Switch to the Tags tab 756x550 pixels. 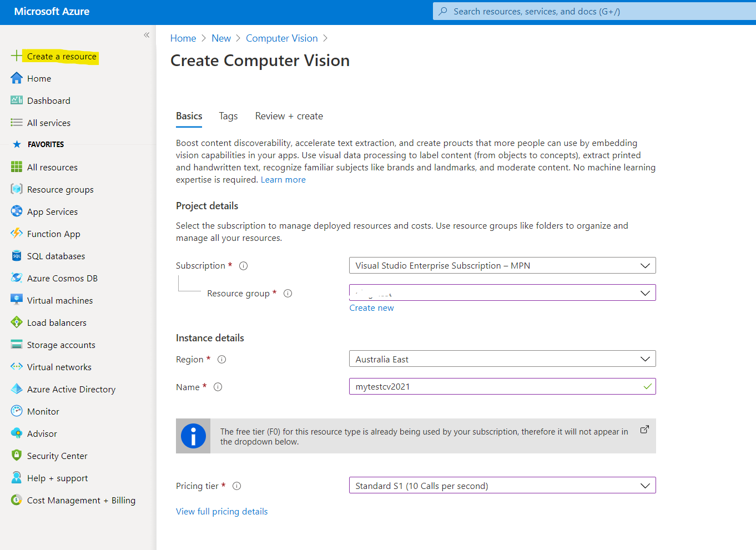pyautogui.click(x=228, y=116)
